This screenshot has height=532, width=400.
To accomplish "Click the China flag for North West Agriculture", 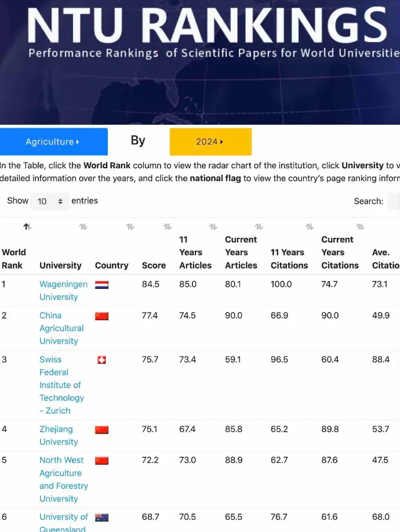I will click(x=101, y=461).
